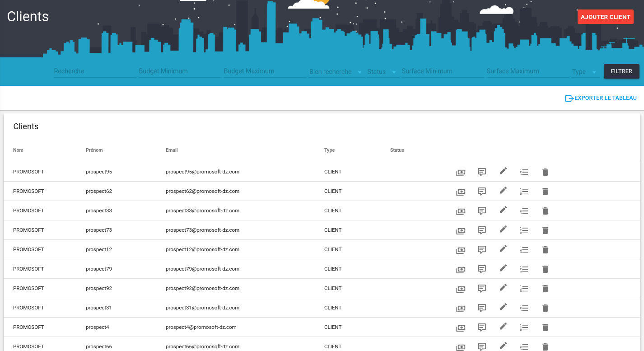
Task: Delete prospect79 using the trash icon
Action: (545, 269)
